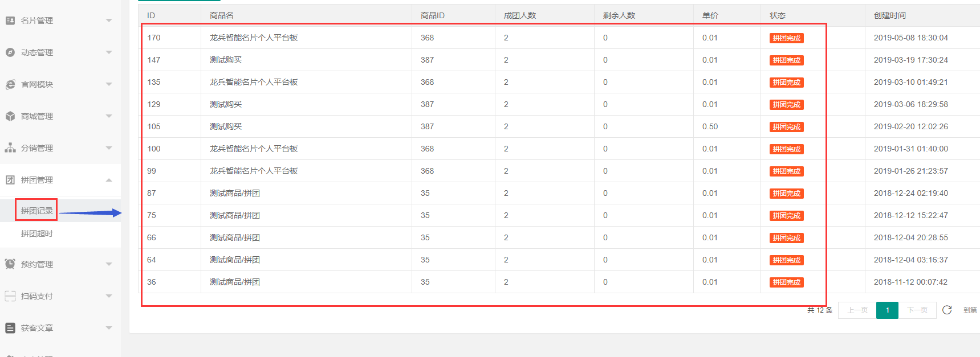Click the compass icon beside 动态管理
The height and width of the screenshot is (357, 980).
point(10,52)
